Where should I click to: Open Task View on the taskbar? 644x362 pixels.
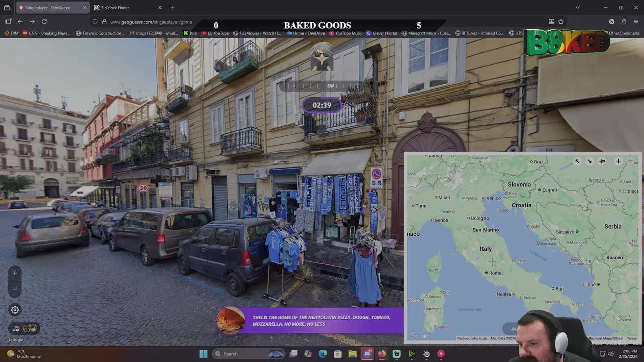pos(294,354)
